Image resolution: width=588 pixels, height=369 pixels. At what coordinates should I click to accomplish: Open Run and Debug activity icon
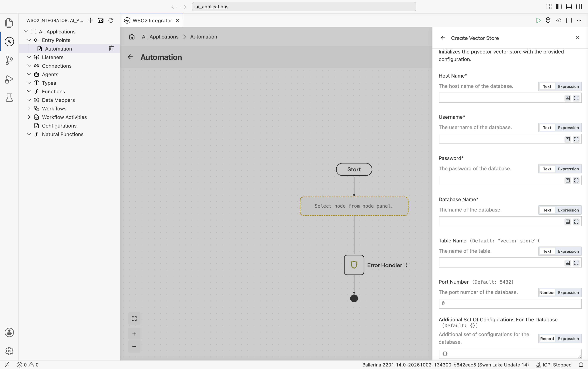(9, 79)
